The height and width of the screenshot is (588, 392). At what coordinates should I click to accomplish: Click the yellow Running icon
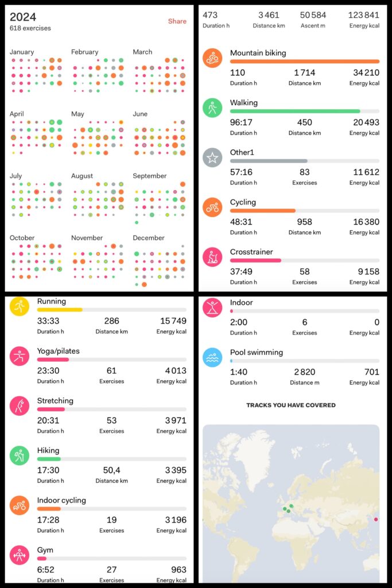(20, 307)
